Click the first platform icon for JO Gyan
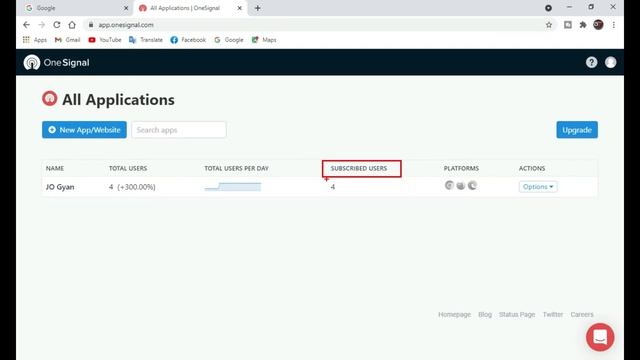 (x=449, y=185)
